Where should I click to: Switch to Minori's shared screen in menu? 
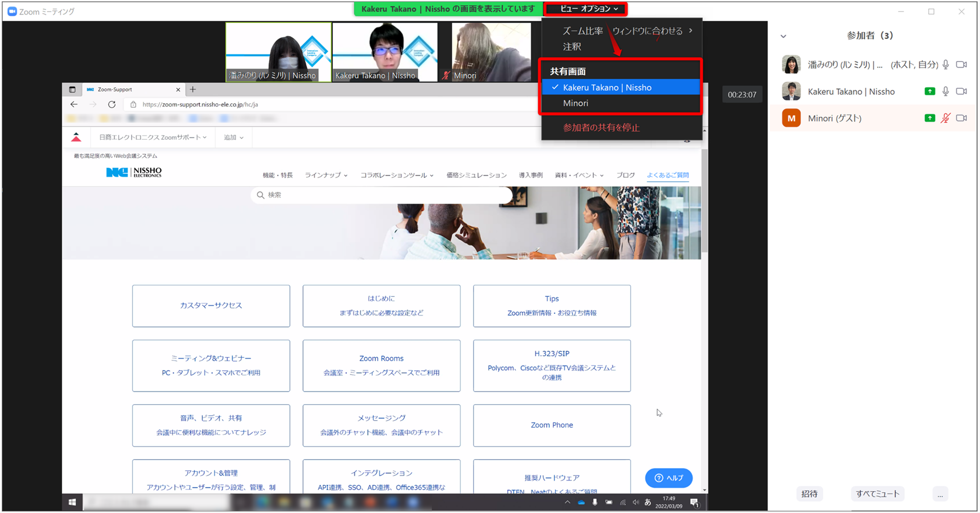click(x=620, y=103)
